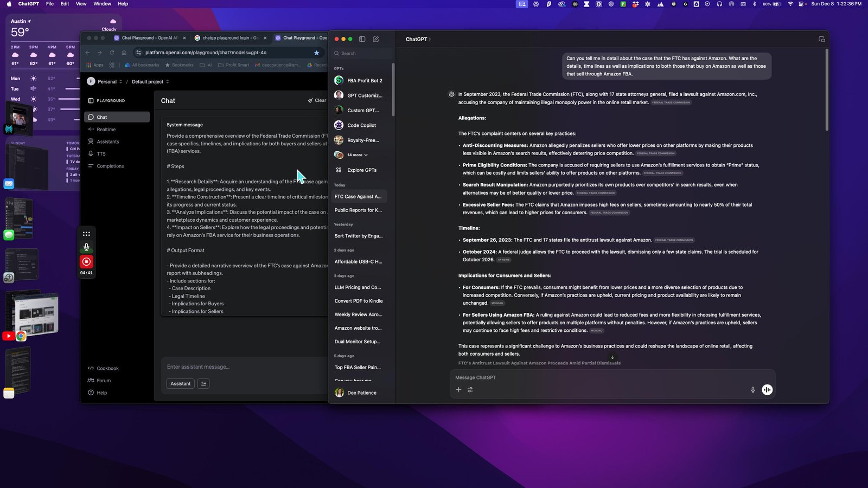Screen dimensions: 868x488
Task: Toggle the ChatGPT sidebar panel icon
Action: coord(362,39)
